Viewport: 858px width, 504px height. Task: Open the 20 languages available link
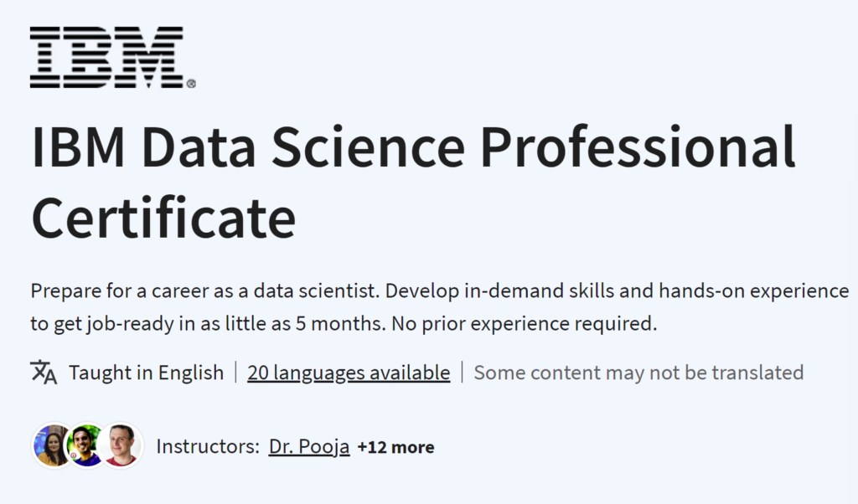pyautogui.click(x=349, y=373)
